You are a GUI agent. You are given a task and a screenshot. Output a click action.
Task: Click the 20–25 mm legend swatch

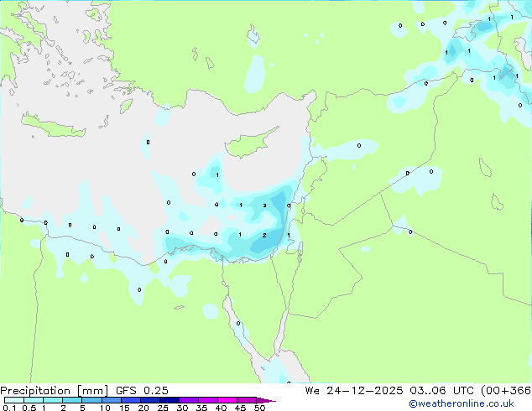point(149,400)
